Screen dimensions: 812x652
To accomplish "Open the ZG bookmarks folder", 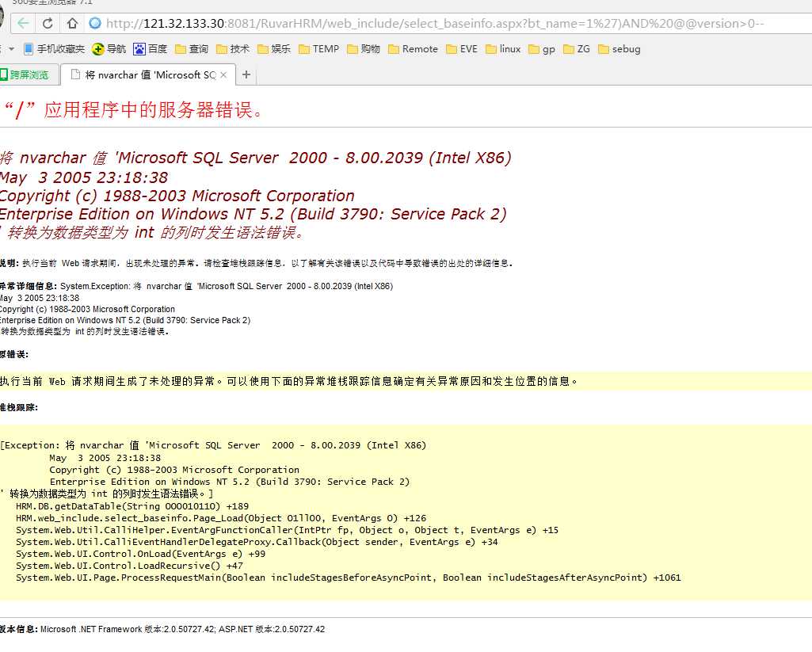I will [x=577, y=49].
